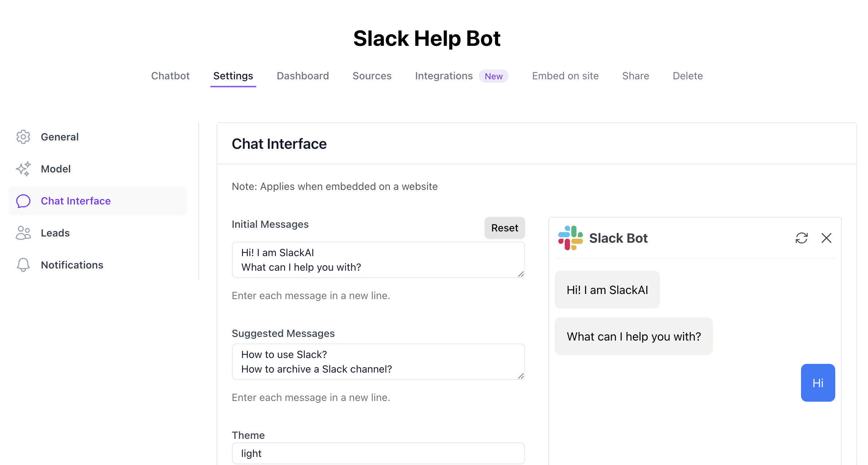Viewport: 868px width, 465px height.
Task: Go to the Sources tab
Action: (x=372, y=76)
